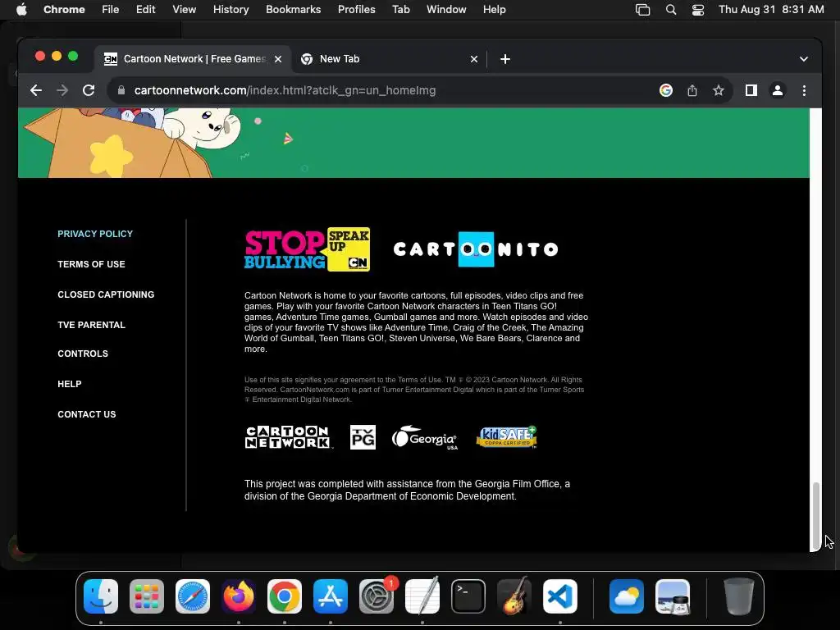Viewport: 840px width, 630px height.
Task: Open the Edit menu
Action: coord(146,10)
